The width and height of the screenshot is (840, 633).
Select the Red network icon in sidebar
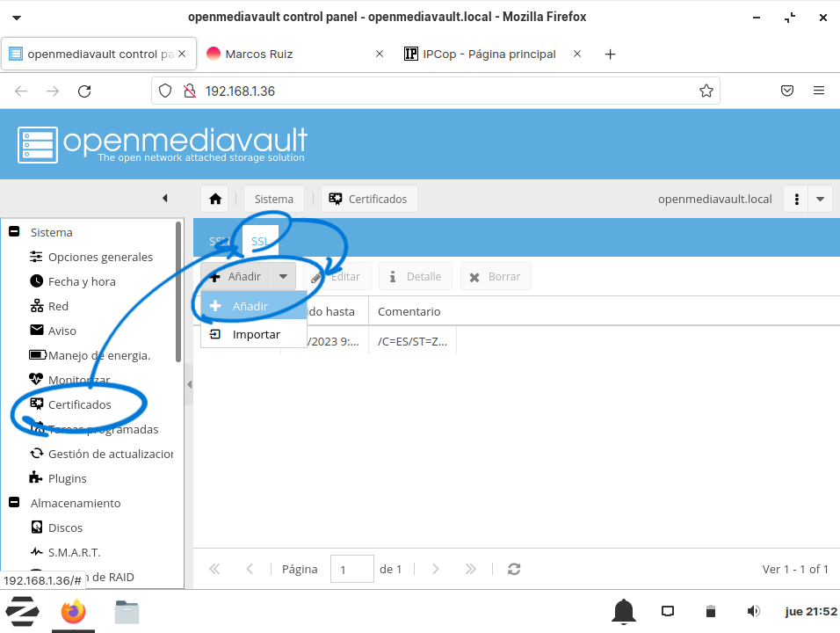(x=36, y=306)
